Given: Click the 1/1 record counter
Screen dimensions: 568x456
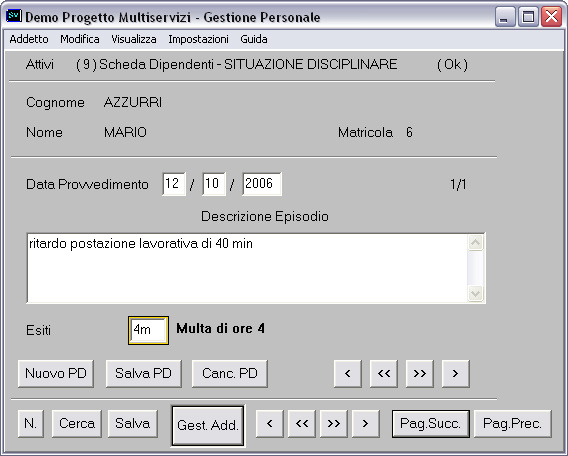Looking at the screenshot, I should coord(458,185).
